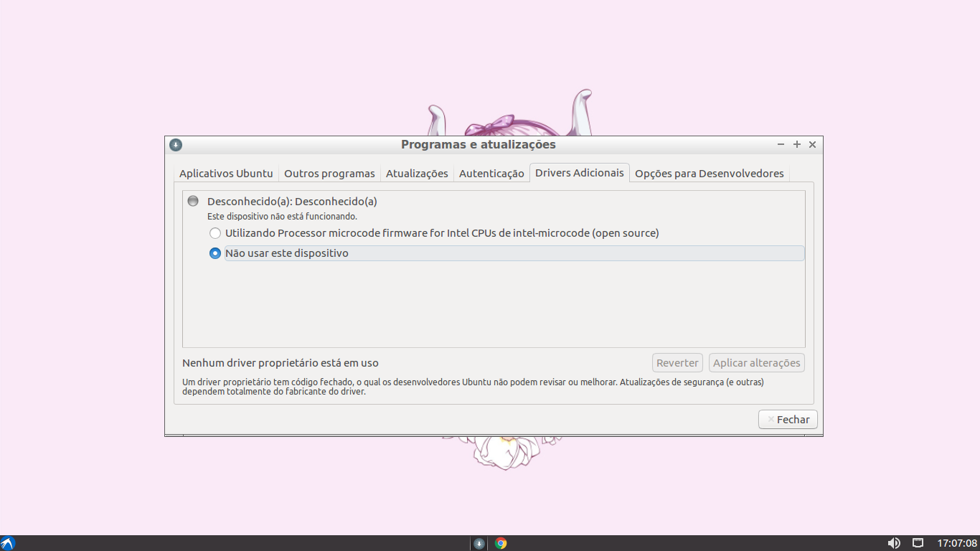Open Chrome from the taskbar
Screen dimensions: 980x551
tap(501, 543)
